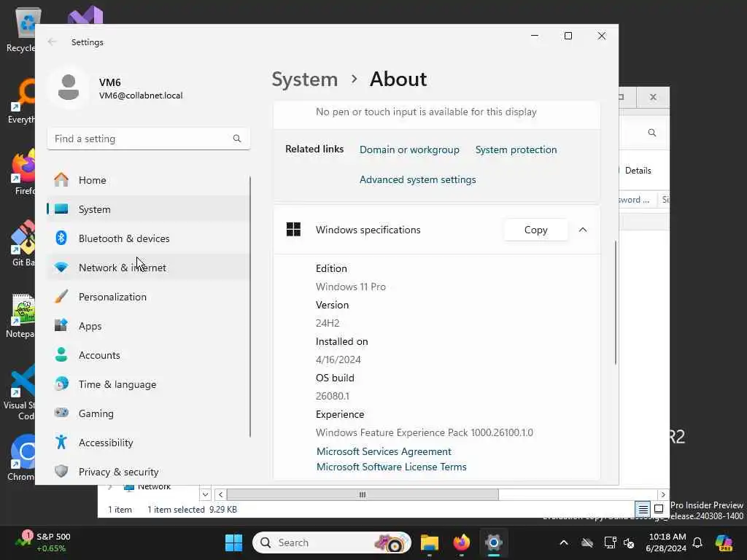Open Microsoft Software License Terms link
The width and height of the screenshot is (747, 560).
[x=391, y=467]
